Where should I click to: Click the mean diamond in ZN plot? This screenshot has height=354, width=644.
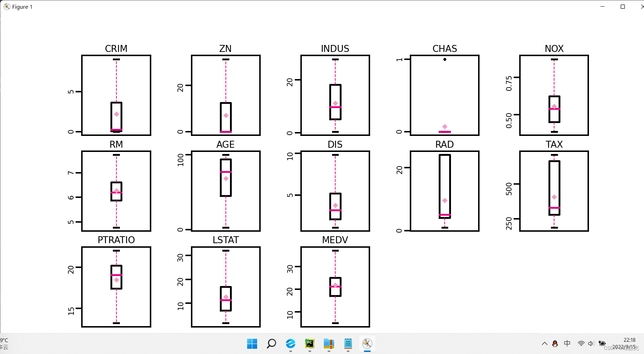(x=226, y=115)
